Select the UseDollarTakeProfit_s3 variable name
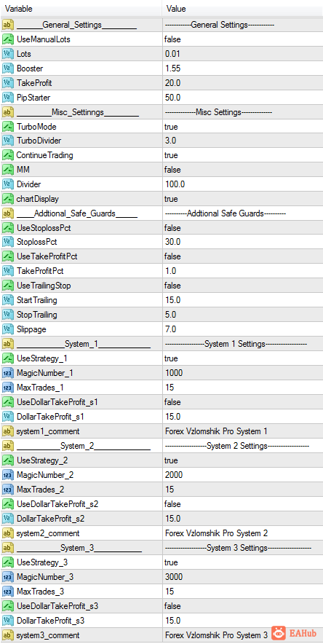The image size is (323, 644). click(x=57, y=606)
